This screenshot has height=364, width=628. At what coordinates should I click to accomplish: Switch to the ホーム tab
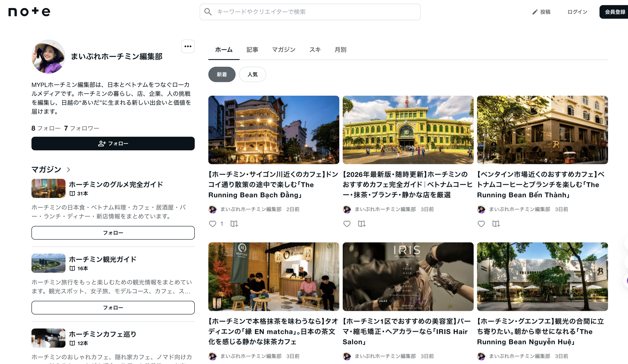224,50
